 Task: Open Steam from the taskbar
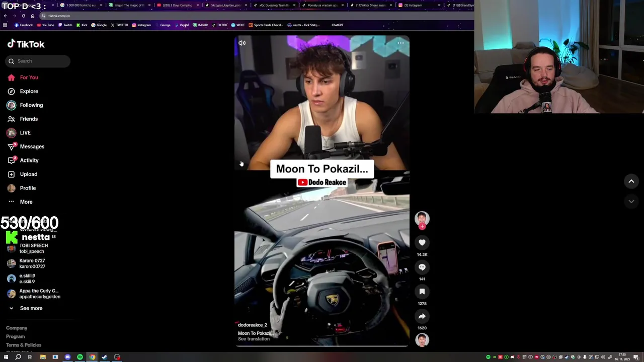pyautogui.click(x=105, y=357)
